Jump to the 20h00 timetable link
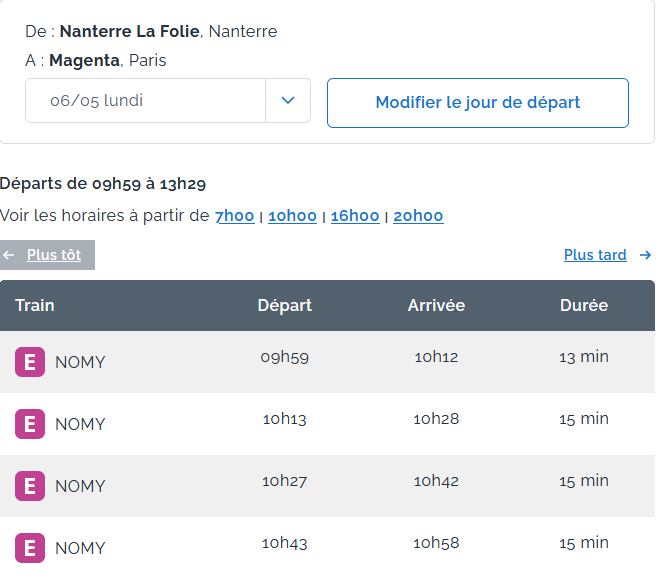Viewport: 659px width, 579px height. [x=418, y=216]
